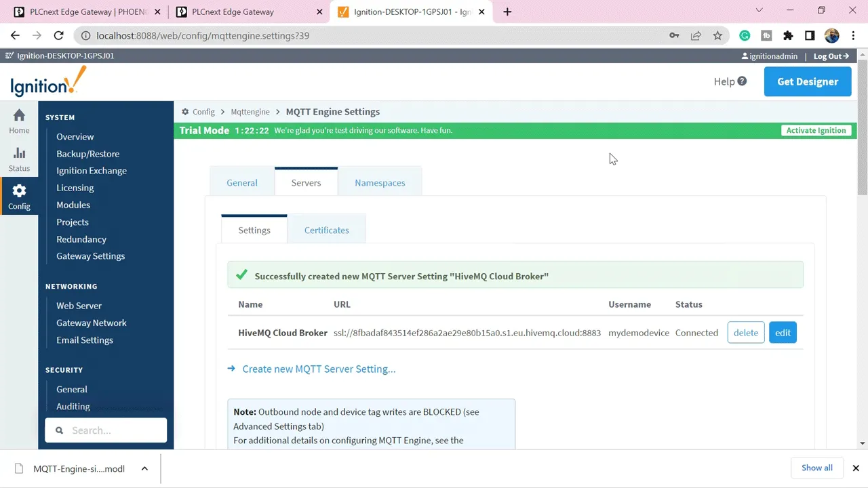Open the extensions puzzle icon

pyautogui.click(x=788, y=36)
